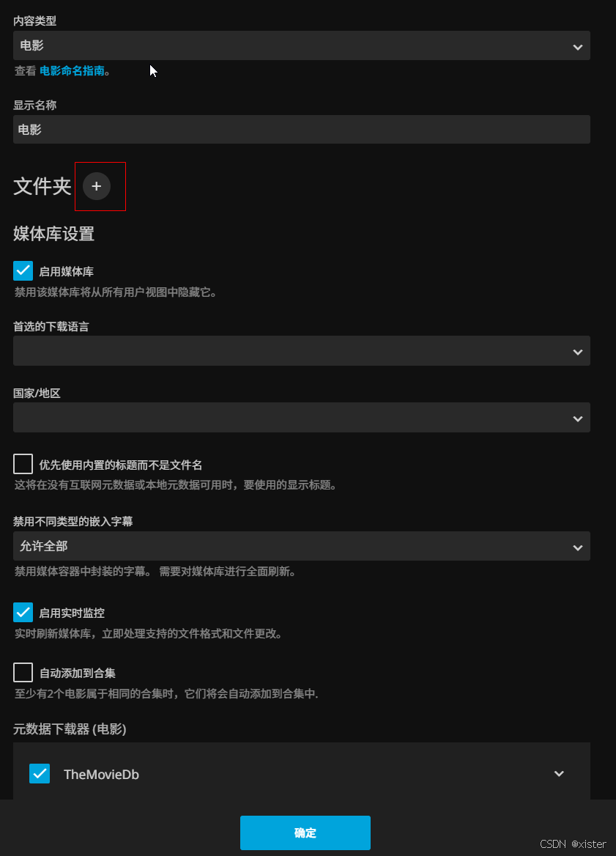The image size is (616, 856).
Task: Tick the 自动添加到合集 checkbox
Action: pos(23,672)
